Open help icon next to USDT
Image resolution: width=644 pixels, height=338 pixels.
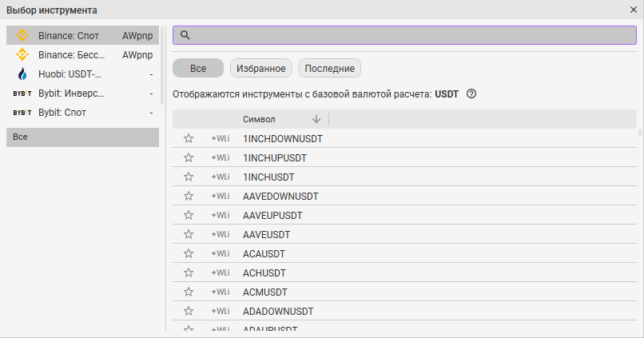point(471,94)
